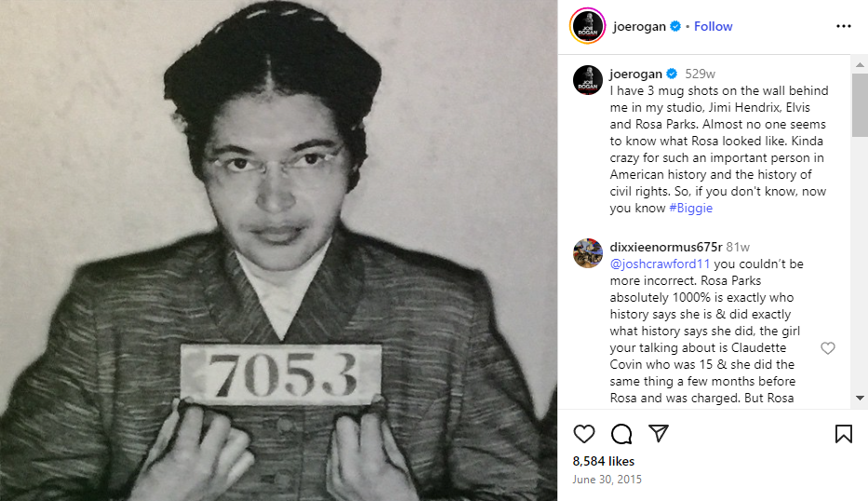Save post with the bookmark icon

coord(843,434)
